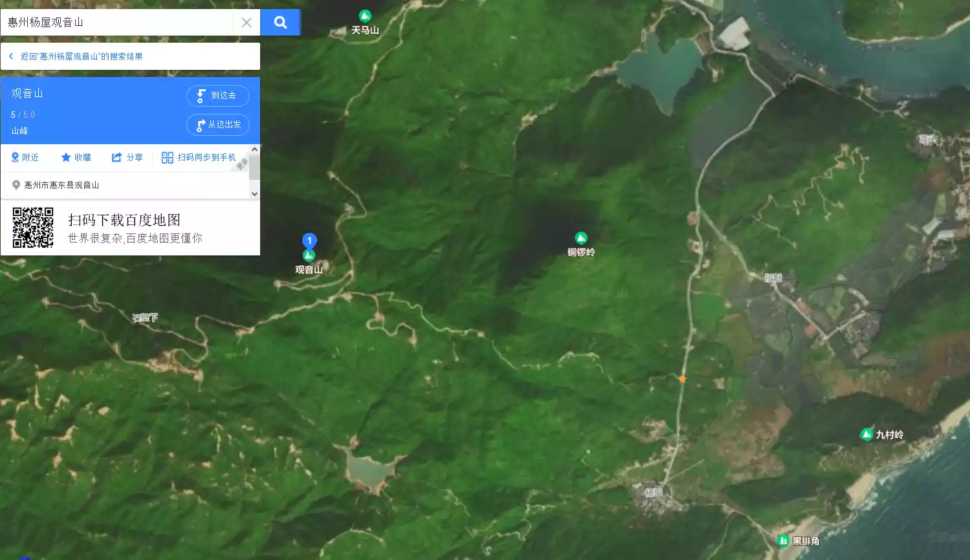The image size is (970, 560).
Task: Click the blue numbered pin at 观音山
Action: point(309,241)
